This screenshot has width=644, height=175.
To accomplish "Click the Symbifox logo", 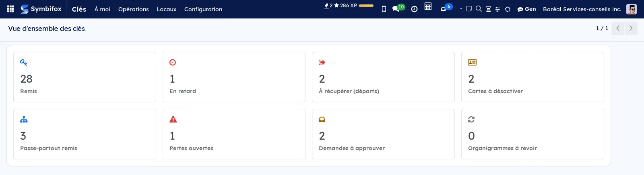I will click(x=41, y=9).
